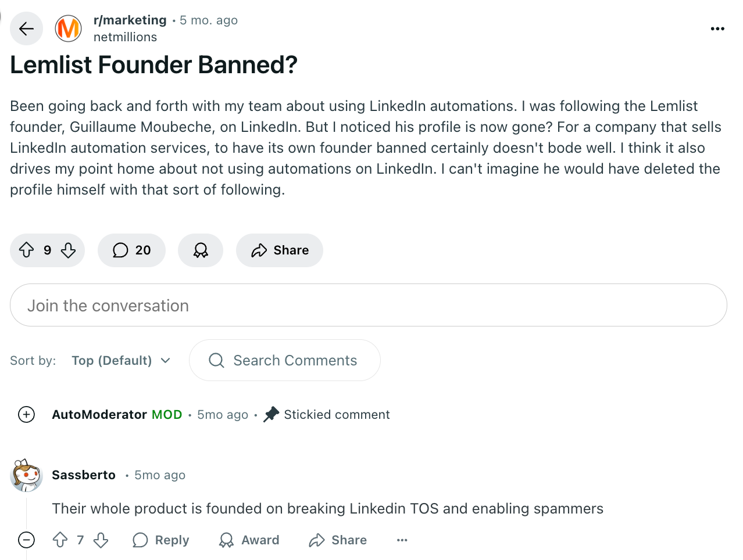The height and width of the screenshot is (560, 743).
Task: Open the r/marketing subreddit avatar
Action: coord(68,28)
